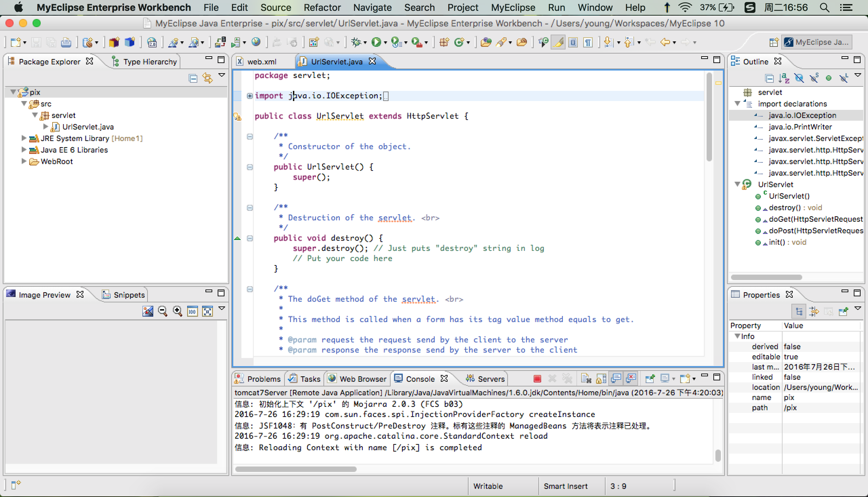The width and height of the screenshot is (868, 497).
Task: Switch to the Servers tab
Action: click(x=485, y=379)
